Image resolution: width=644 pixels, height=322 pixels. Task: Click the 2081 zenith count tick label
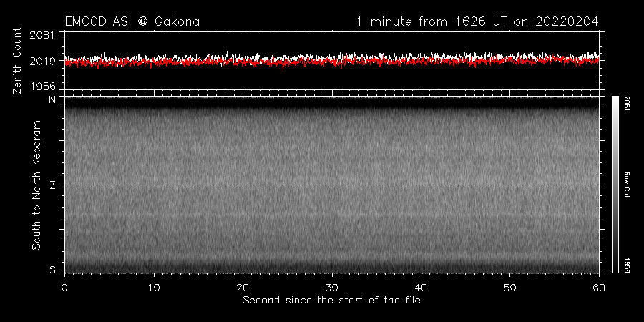(x=42, y=35)
